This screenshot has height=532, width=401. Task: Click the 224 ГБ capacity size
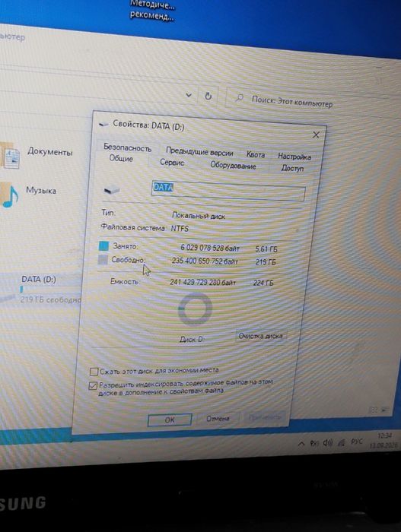(263, 283)
